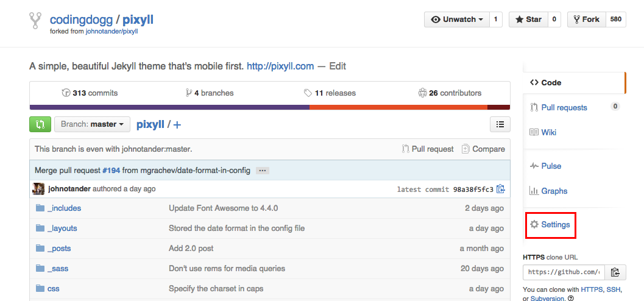Click the _layouts folder icon
Viewport: 644px width, 301px height.
tap(40, 228)
